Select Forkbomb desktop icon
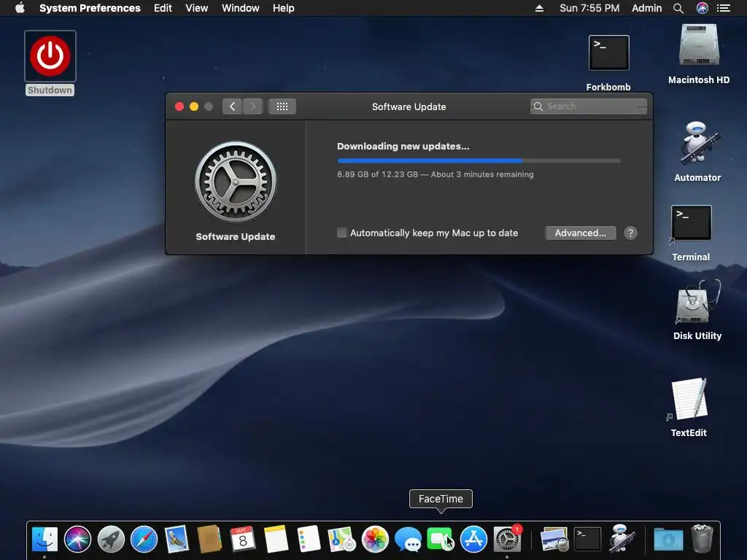This screenshot has width=747, height=560. [609, 52]
